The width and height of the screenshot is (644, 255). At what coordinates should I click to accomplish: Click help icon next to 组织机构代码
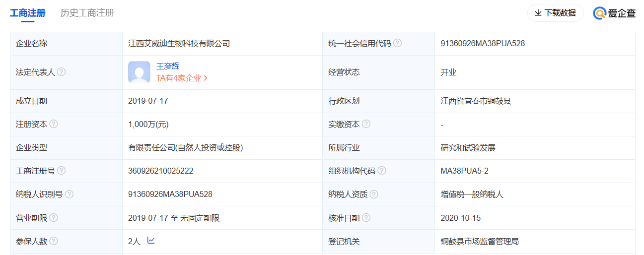click(381, 171)
